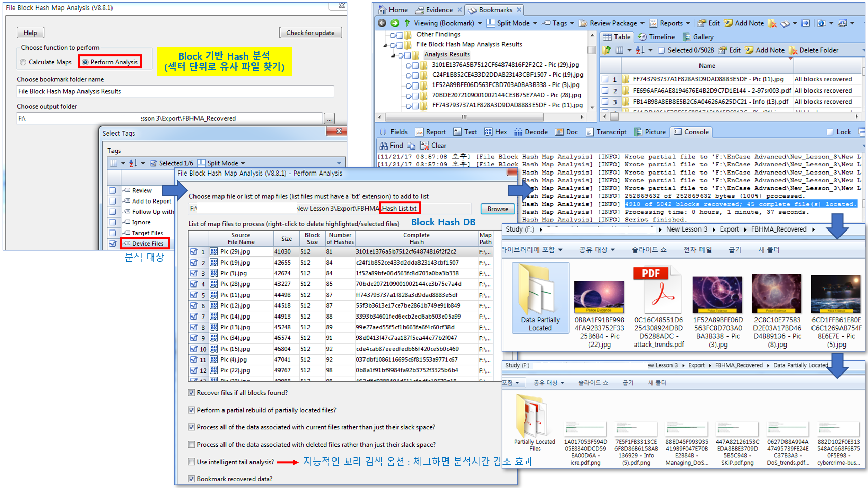Toggle Recover files if all blocks found
The height and width of the screenshot is (488, 868).
coord(191,393)
